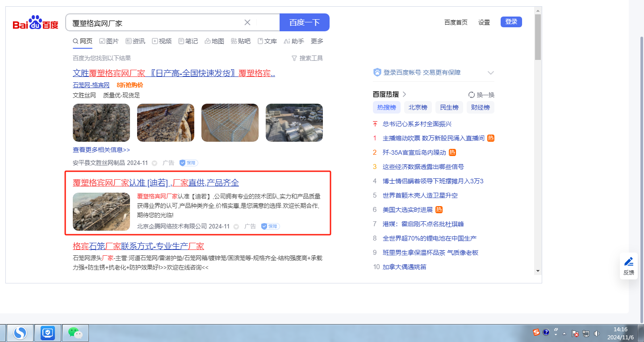Expand the dropdown arrow beside 北京企腾网络技术有限公司 2024-11
644x342 pixels.
236,227
